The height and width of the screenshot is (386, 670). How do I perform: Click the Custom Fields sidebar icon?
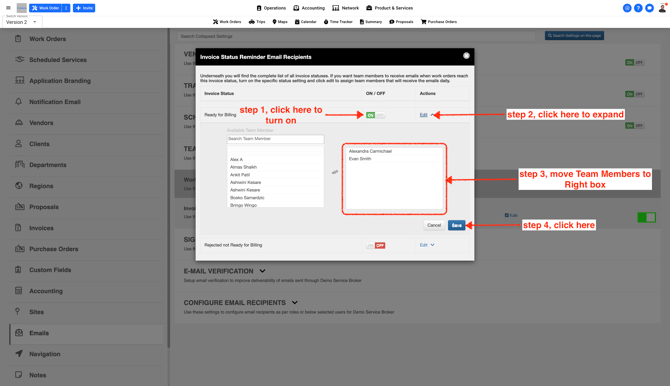[18, 269]
